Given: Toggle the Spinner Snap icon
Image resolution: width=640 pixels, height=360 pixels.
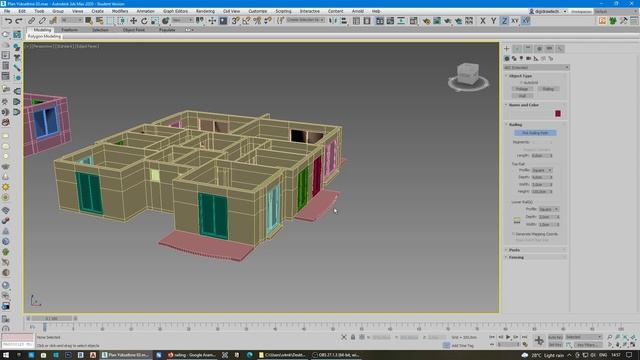Looking at the screenshot, I should click(268, 21).
